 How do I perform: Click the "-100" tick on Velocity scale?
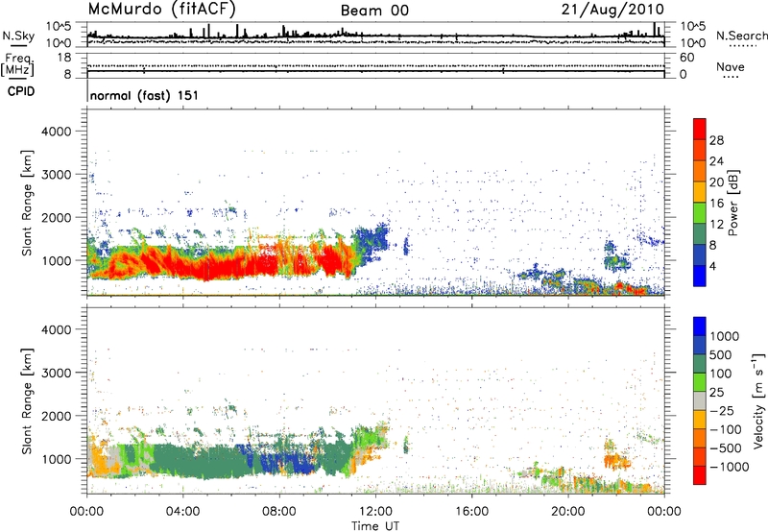725,429
